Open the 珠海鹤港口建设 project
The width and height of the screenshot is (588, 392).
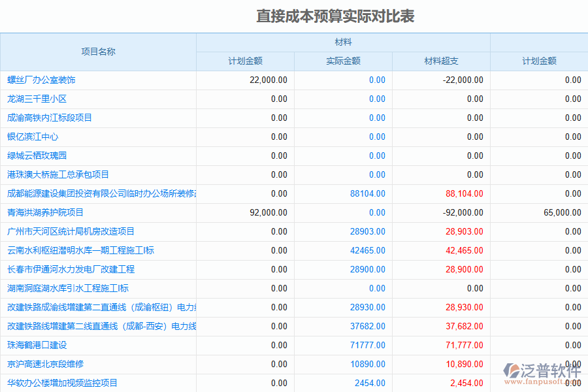tap(36, 345)
